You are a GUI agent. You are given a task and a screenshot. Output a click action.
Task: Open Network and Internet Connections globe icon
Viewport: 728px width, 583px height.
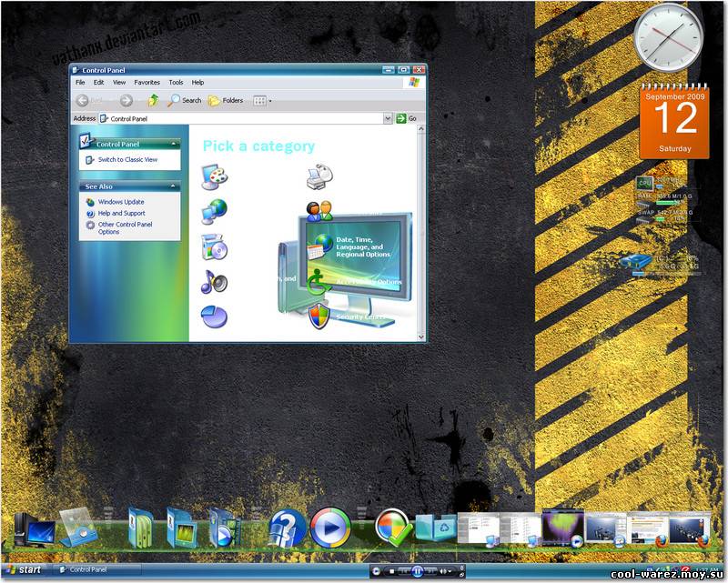pos(214,212)
